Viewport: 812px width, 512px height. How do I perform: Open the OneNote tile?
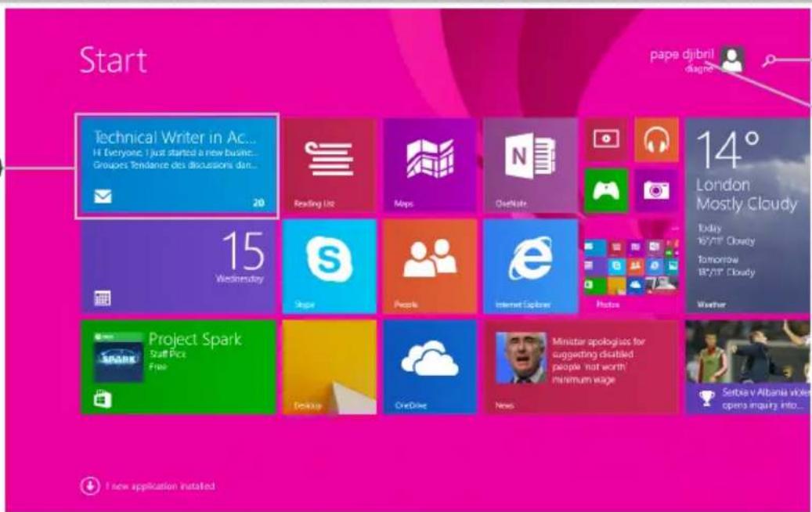pyautogui.click(x=530, y=166)
